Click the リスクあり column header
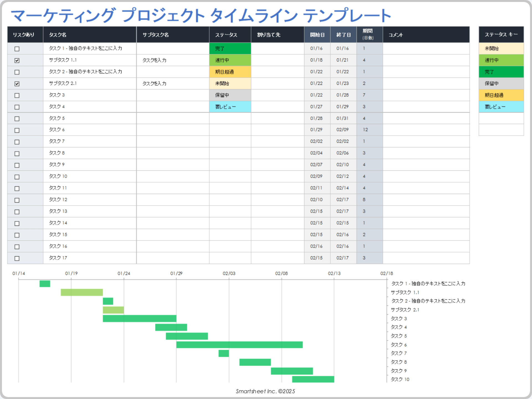The width and height of the screenshot is (532, 399). pos(25,35)
